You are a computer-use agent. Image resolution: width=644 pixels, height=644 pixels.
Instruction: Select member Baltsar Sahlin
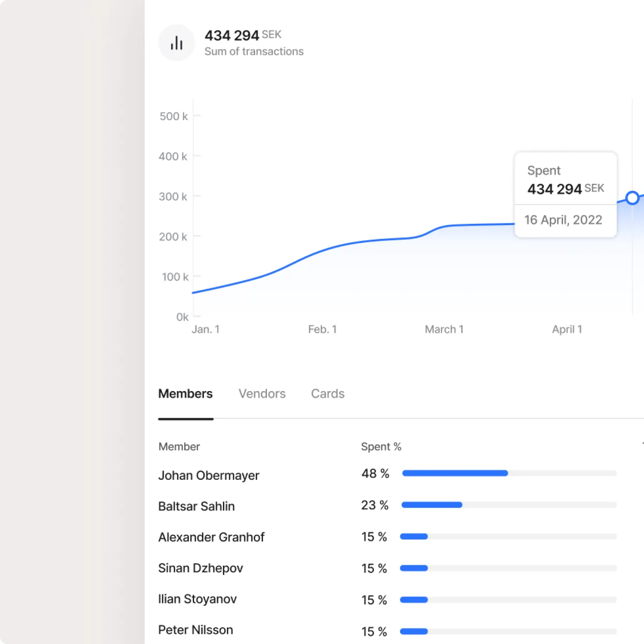click(196, 507)
